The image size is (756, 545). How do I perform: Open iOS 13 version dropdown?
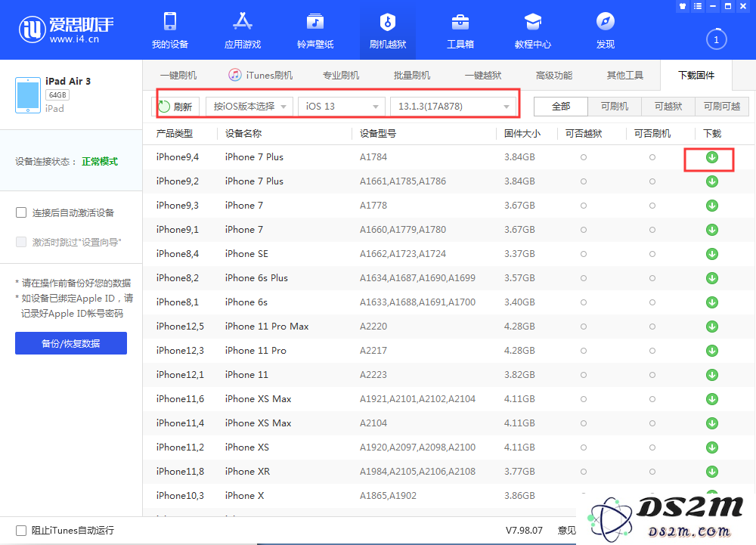tap(342, 107)
